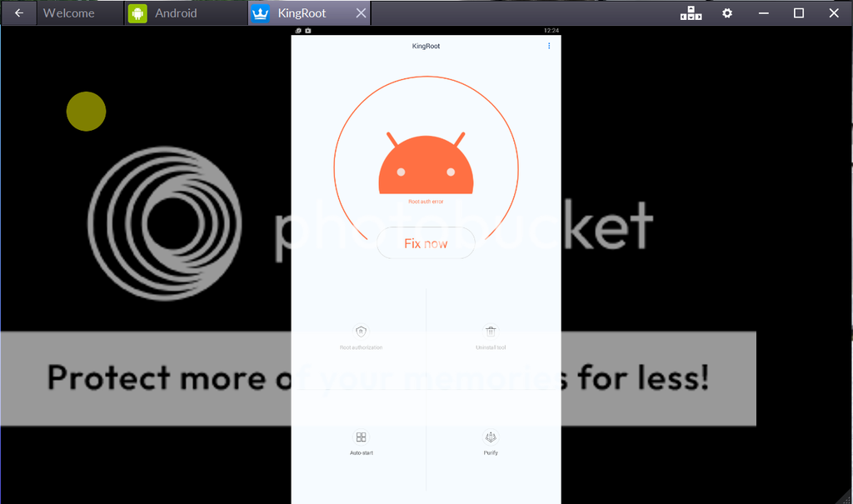Click the yellow circle on the left
This screenshot has height=504, width=853.
point(87,112)
